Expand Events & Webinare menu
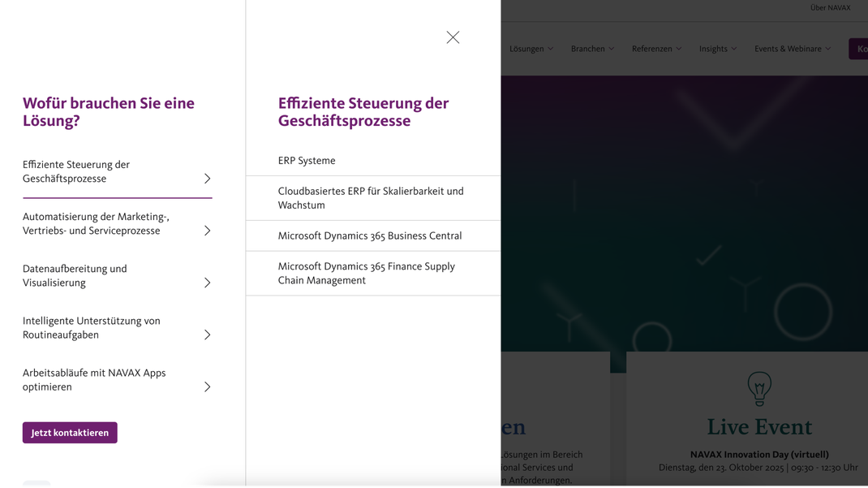 click(792, 49)
